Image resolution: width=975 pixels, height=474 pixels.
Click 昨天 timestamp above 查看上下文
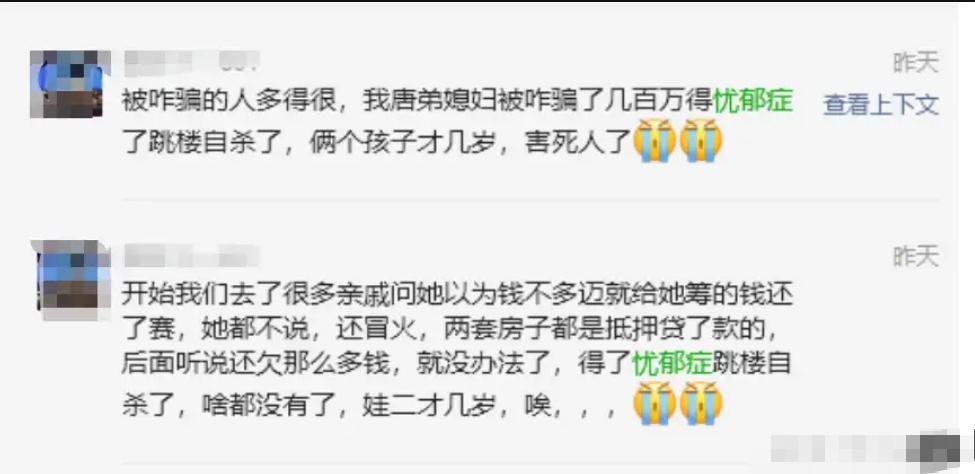pyautogui.click(x=915, y=63)
